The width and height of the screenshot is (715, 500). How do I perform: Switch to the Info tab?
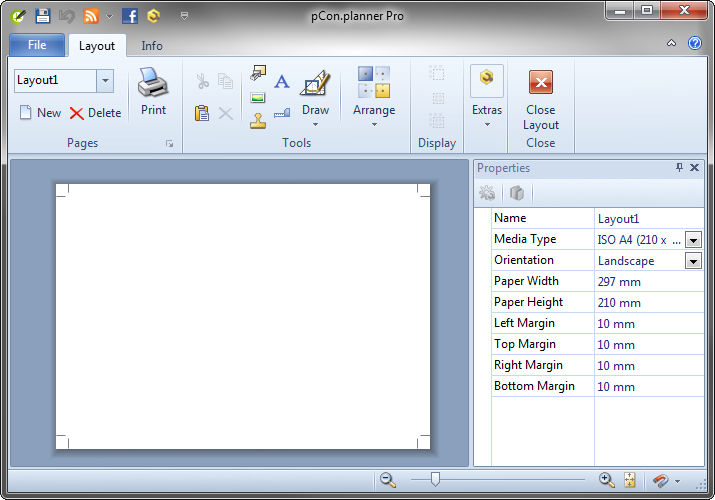point(151,46)
